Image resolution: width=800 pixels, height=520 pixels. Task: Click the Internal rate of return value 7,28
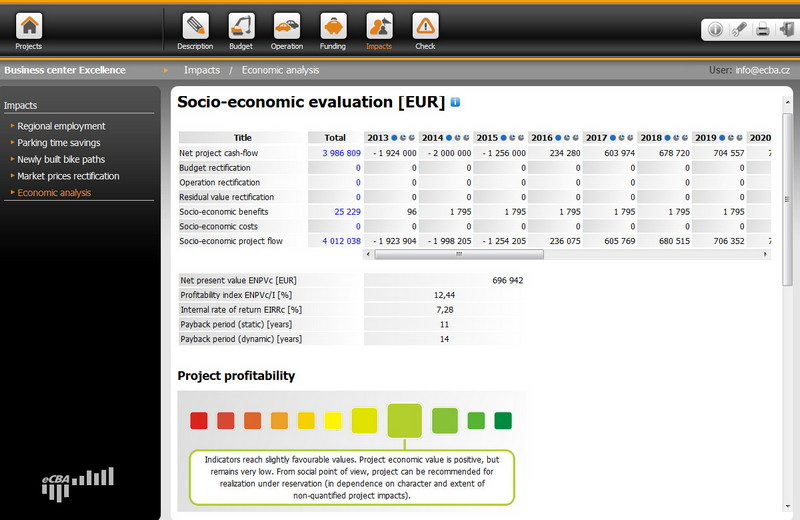pyautogui.click(x=444, y=310)
